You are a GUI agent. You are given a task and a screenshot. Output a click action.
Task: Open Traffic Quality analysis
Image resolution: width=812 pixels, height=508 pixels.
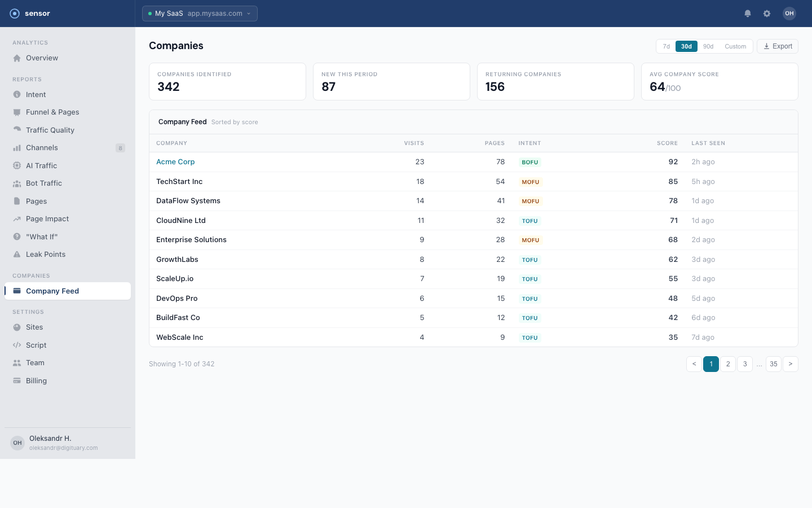pos(50,130)
